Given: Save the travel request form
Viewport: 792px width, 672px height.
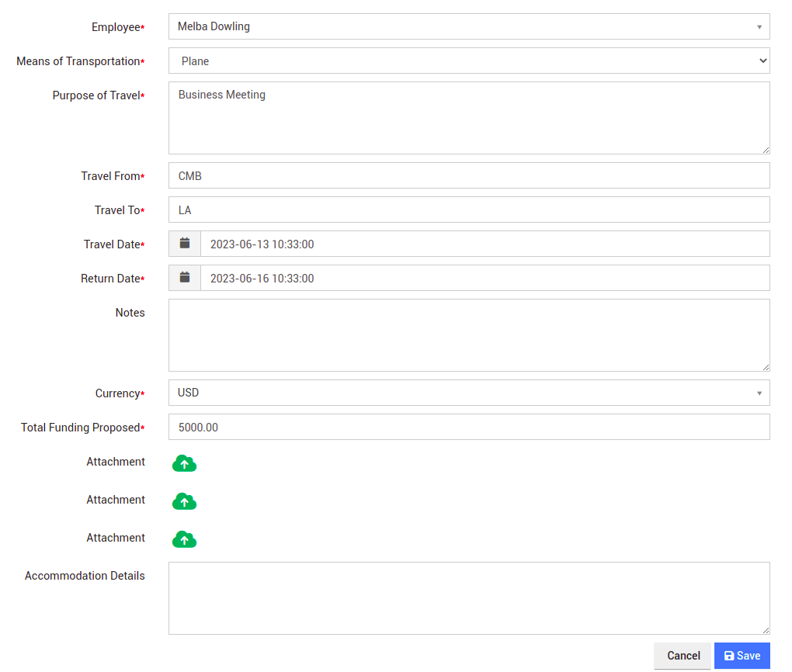Looking at the screenshot, I should point(742,656).
